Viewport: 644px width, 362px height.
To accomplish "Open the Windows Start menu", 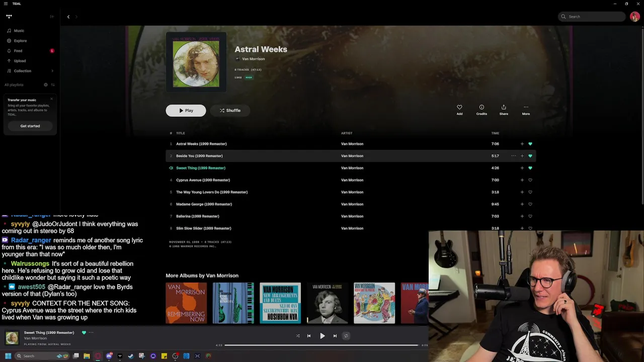I will coord(8,356).
